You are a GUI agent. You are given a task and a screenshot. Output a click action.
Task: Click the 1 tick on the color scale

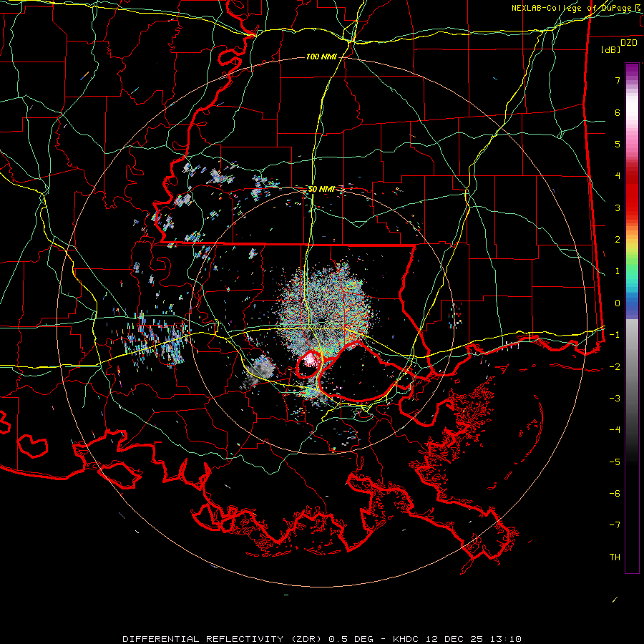[x=618, y=271]
